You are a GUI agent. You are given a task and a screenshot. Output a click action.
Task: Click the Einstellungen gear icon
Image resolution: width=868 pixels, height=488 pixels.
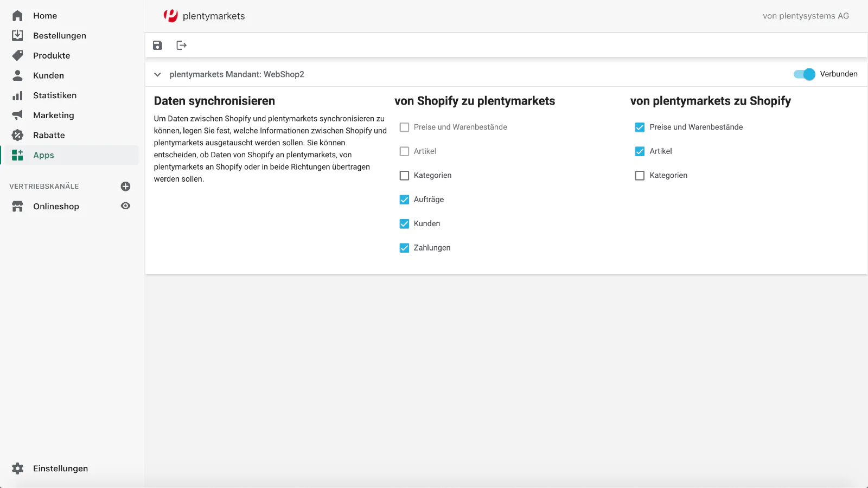pos(17,468)
